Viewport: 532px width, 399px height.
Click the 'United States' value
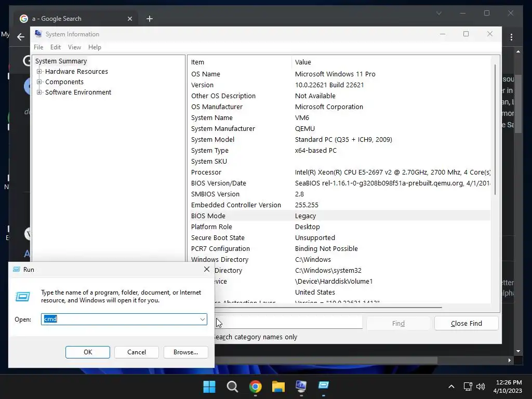315,292
